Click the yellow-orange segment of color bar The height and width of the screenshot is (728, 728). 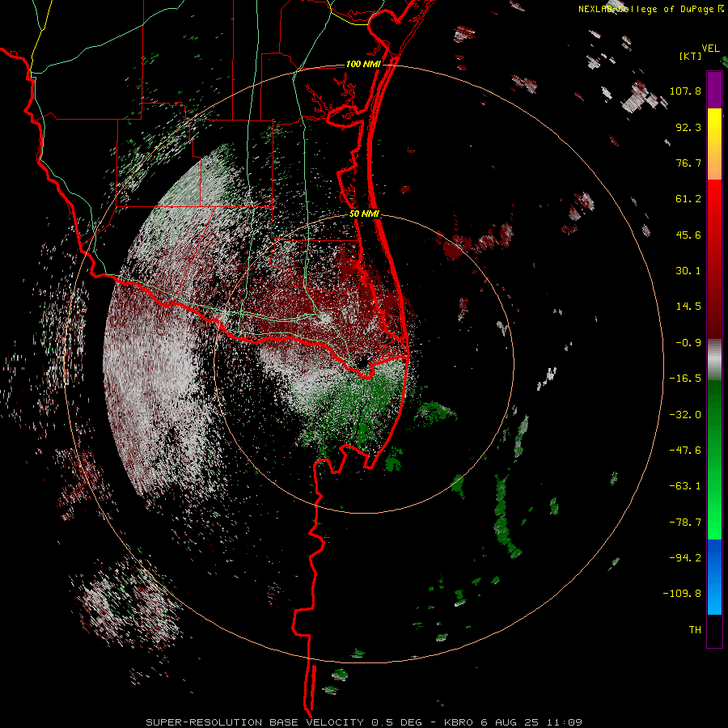[714, 144]
